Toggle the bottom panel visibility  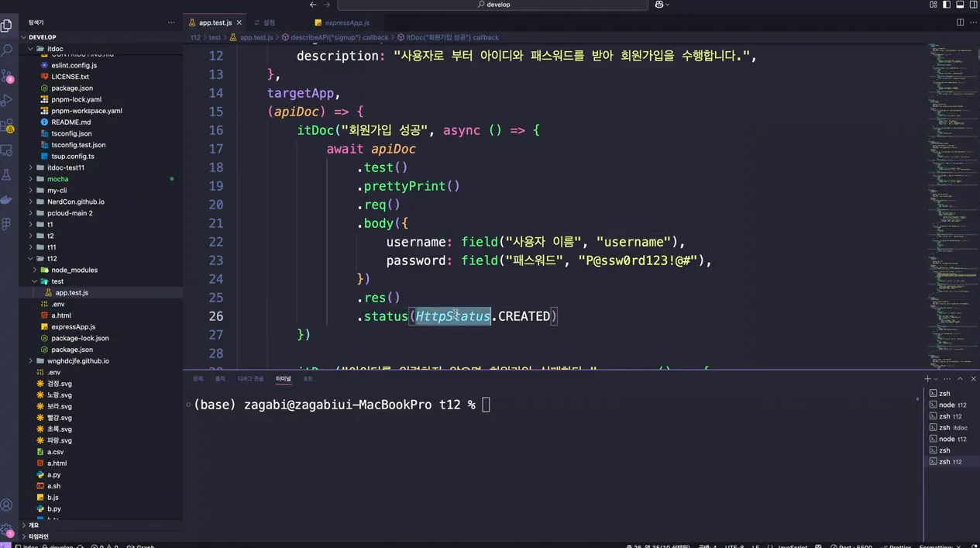[960, 5]
